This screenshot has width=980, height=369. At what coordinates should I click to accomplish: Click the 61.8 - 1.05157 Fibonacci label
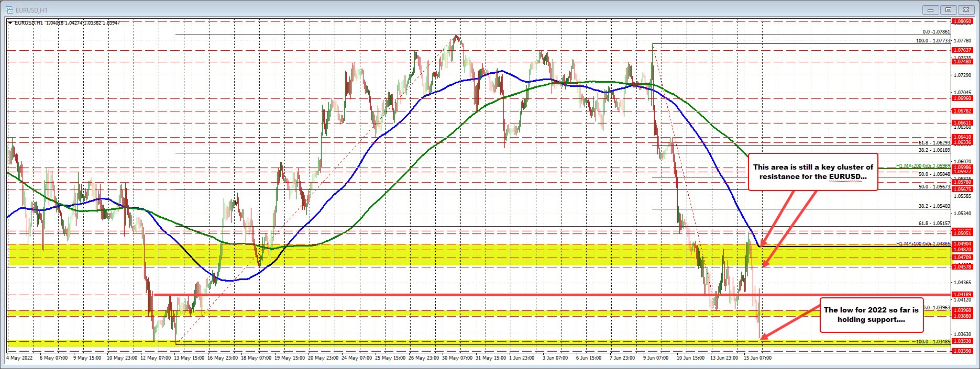[934, 223]
